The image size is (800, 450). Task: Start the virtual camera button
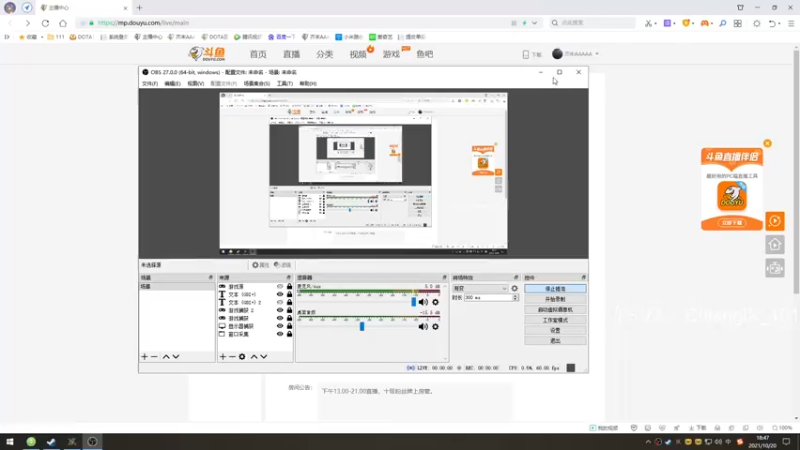point(555,310)
